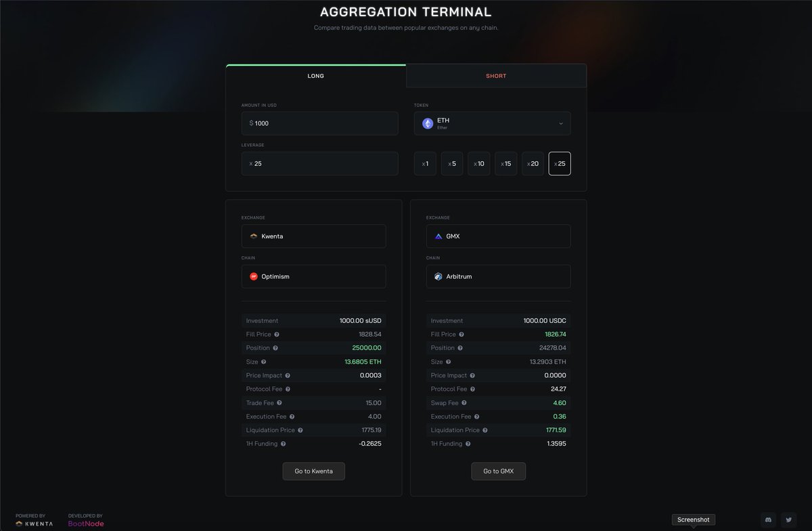Click the Arbitrum chain logo icon
Viewport: 812px width, 531px height.
438,276
